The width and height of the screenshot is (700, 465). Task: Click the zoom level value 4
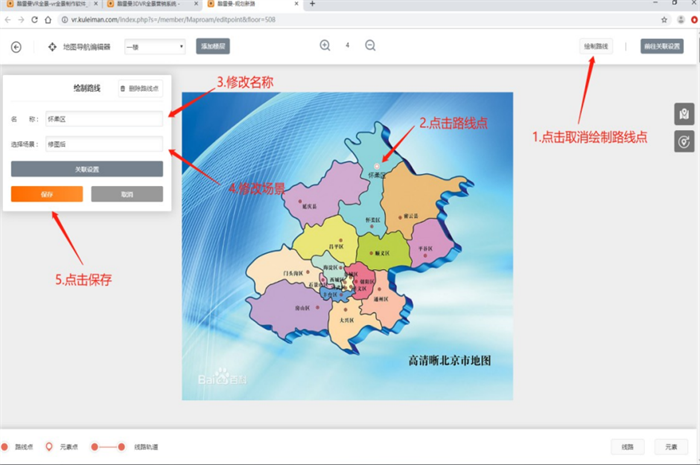pyautogui.click(x=347, y=45)
